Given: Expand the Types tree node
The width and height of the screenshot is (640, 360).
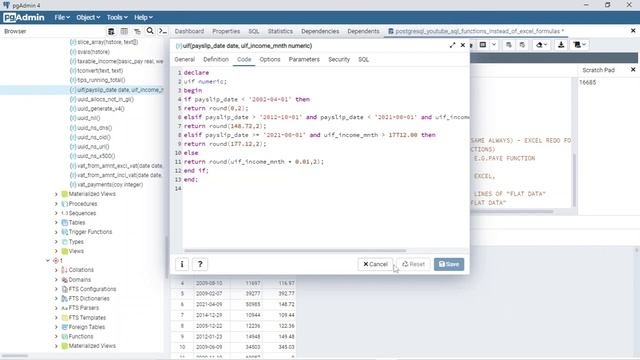Looking at the screenshot, I should coord(56,242).
